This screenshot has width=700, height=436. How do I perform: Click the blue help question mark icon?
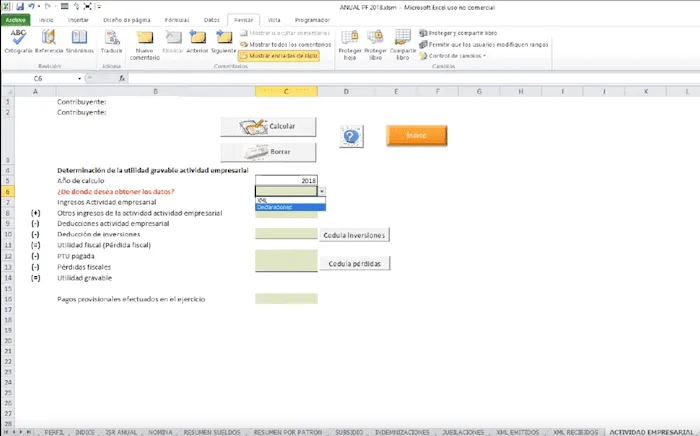coord(350,138)
